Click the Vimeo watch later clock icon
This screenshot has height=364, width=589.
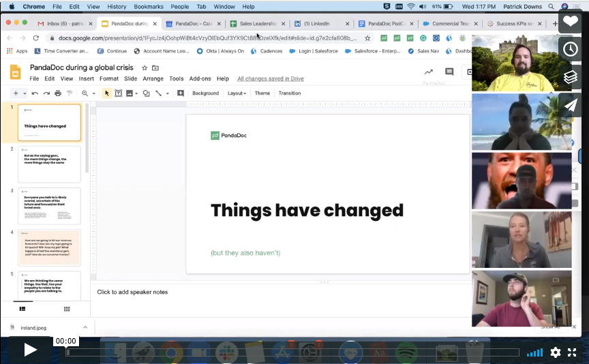pos(570,49)
